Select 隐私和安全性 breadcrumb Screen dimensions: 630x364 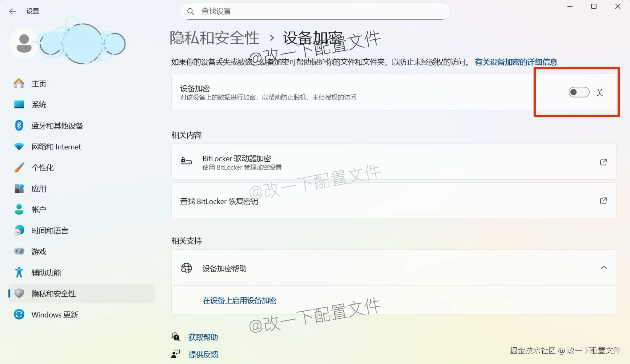coord(214,38)
